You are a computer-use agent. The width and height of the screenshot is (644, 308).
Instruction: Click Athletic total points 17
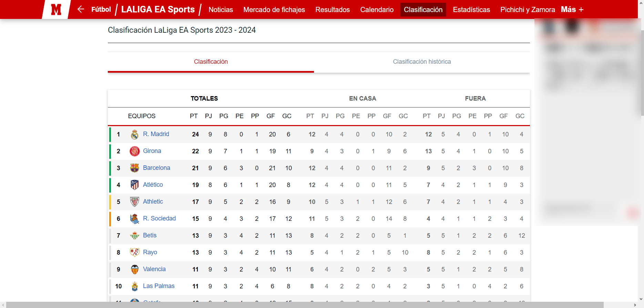[195, 202]
